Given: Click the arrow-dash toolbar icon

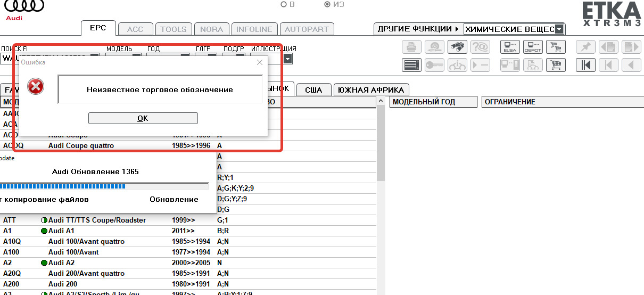Looking at the screenshot, I should 481,65.
